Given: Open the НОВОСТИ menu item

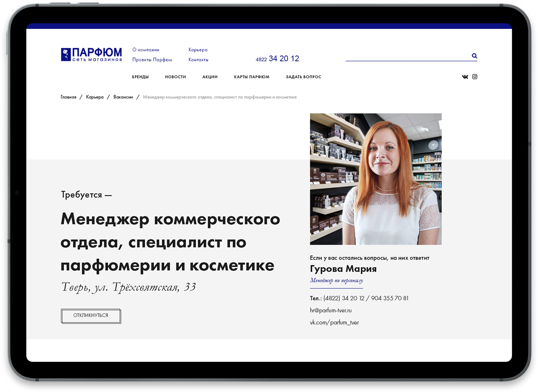Looking at the screenshot, I should tap(175, 77).
